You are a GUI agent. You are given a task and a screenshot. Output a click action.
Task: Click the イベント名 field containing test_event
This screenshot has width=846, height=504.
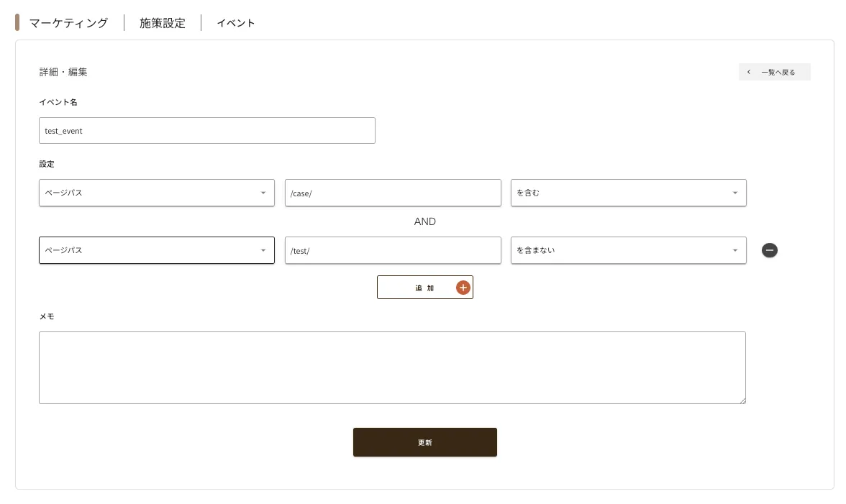tap(207, 130)
